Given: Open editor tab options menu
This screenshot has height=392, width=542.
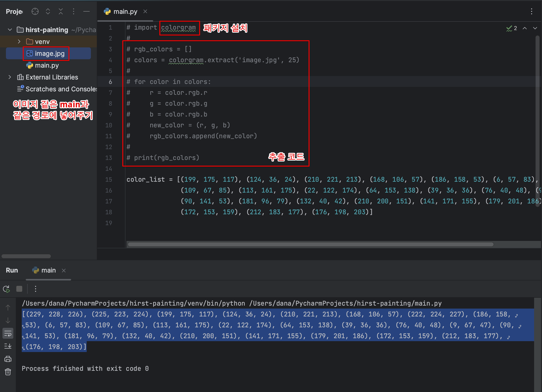Looking at the screenshot, I should coord(531,11).
